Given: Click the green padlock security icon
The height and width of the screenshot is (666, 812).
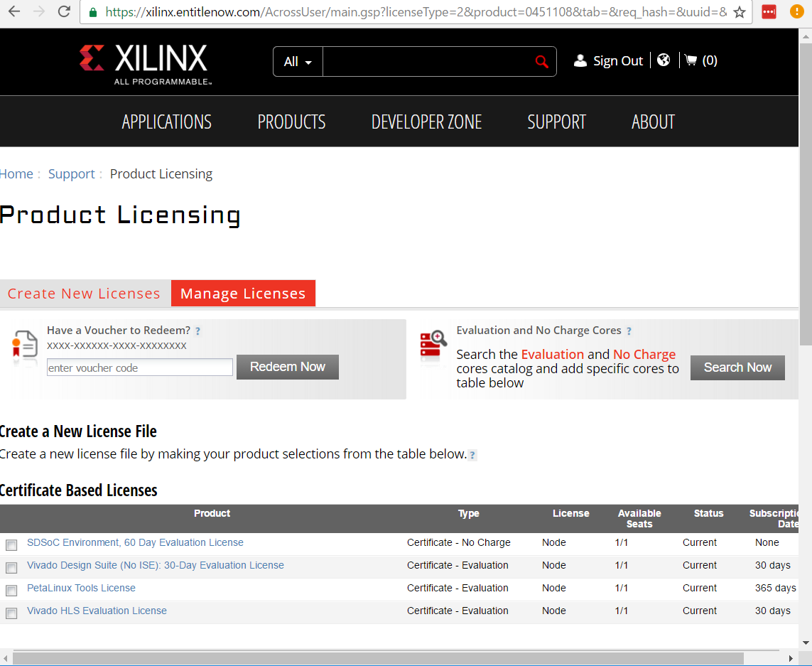Looking at the screenshot, I should (x=93, y=13).
